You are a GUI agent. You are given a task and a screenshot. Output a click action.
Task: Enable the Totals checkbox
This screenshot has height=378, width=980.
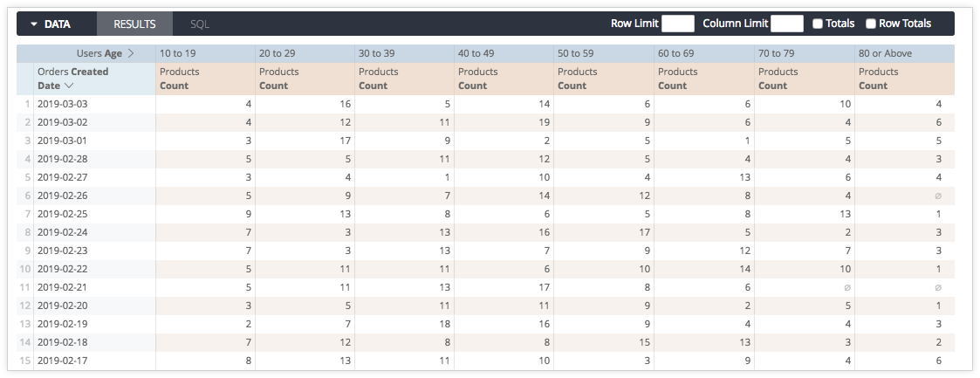point(818,24)
